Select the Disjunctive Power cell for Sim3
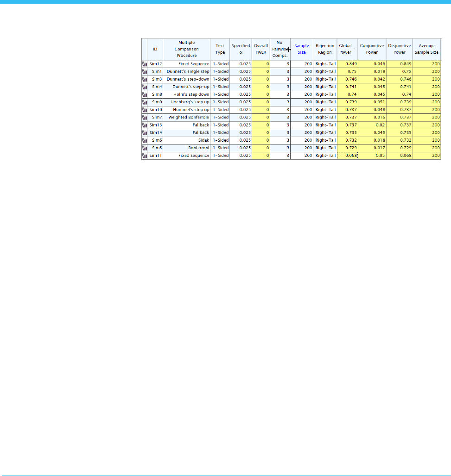Image resolution: width=451 pixels, height=476 pixels. click(400, 79)
